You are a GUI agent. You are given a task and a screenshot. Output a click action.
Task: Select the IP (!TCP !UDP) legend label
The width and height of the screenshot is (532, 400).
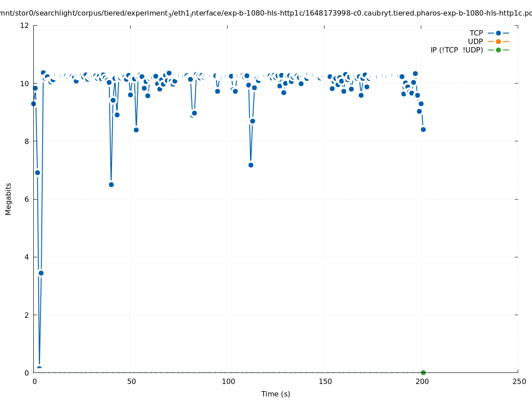[456, 50]
